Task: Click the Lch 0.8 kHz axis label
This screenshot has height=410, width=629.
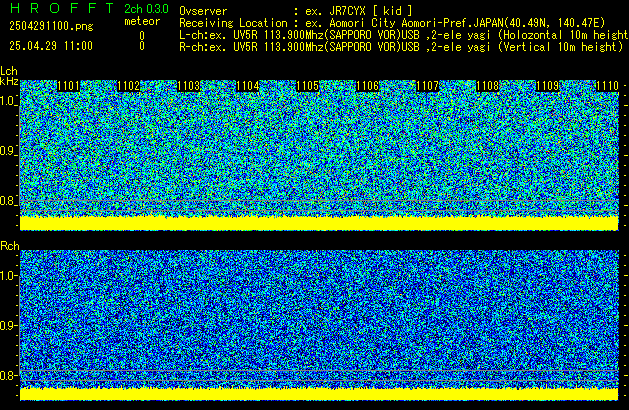Action: coord(8,201)
